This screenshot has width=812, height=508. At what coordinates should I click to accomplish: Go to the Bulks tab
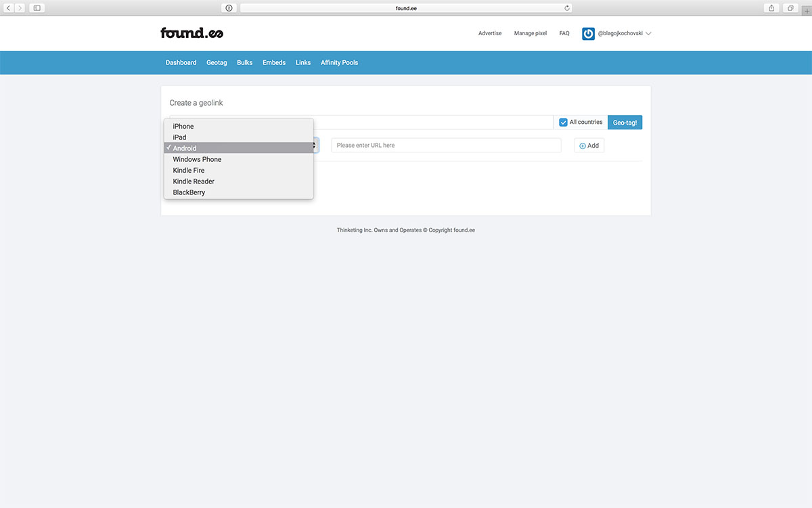[244, 62]
